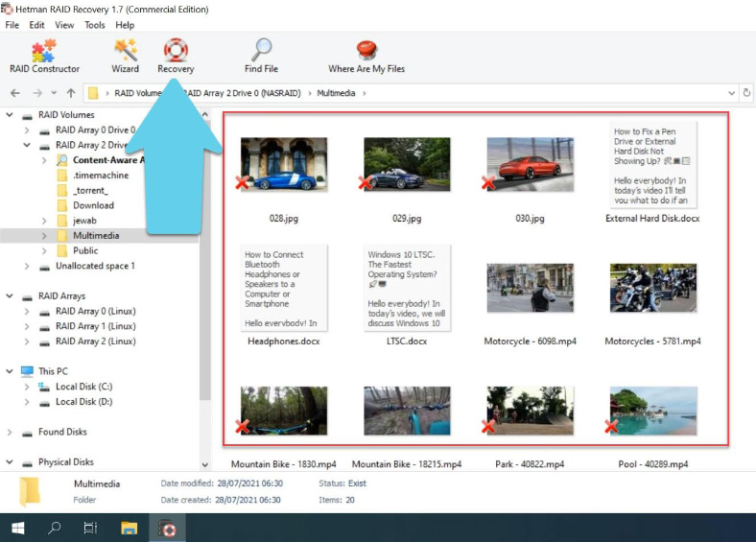Open the RAID Constructor tool

(x=44, y=56)
